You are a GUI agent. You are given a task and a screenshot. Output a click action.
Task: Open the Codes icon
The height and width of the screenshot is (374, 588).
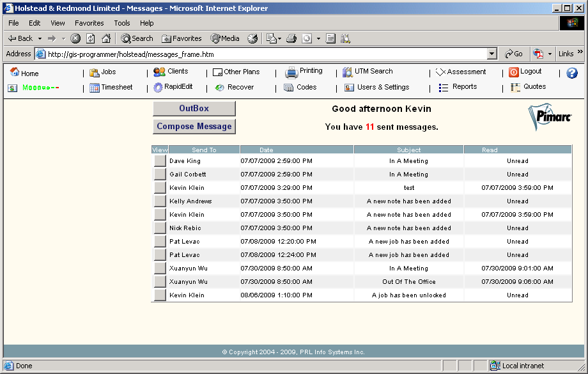(x=288, y=88)
